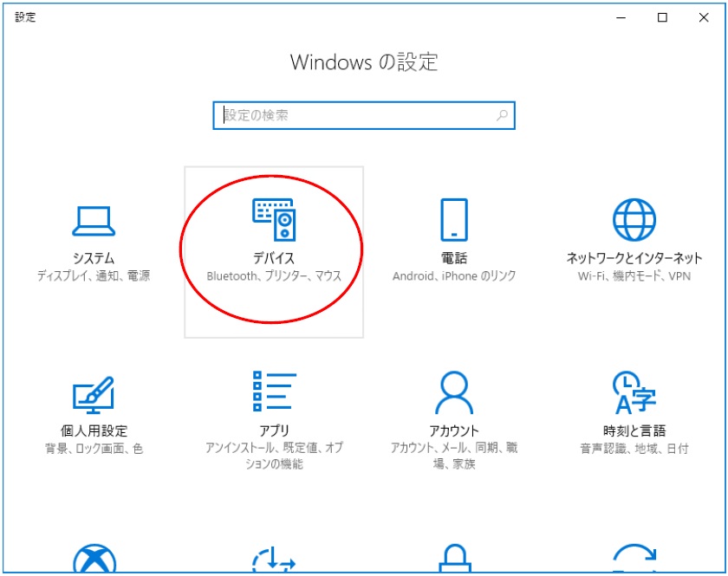Select the Time and Language icon
This screenshot has height=576, width=728.
click(634, 392)
